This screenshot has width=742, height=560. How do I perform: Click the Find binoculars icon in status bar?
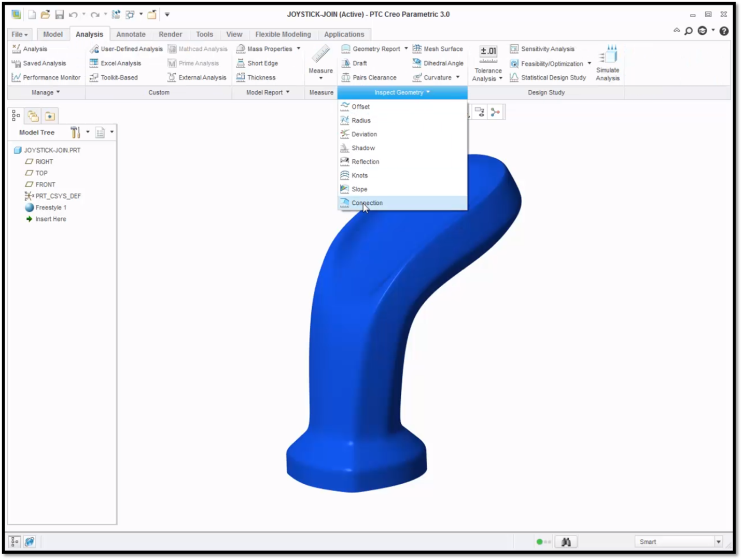[566, 542]
